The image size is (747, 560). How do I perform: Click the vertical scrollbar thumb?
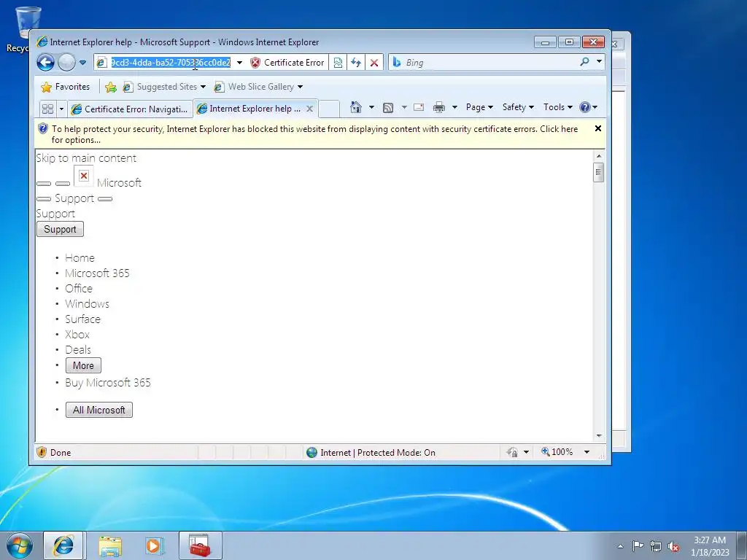tap(599, 172)
